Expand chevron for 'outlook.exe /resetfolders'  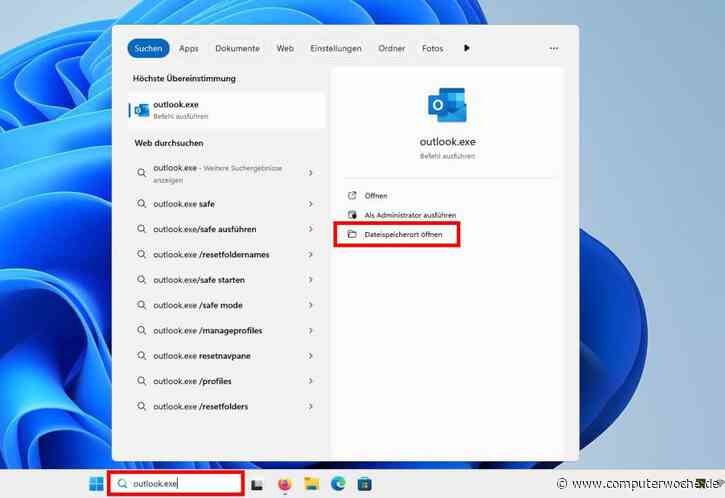311,406
